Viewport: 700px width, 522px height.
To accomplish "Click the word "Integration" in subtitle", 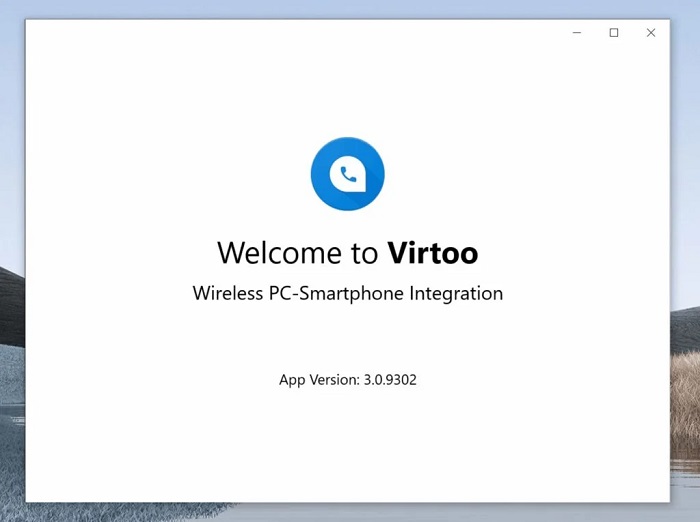I will pos(457,293).
